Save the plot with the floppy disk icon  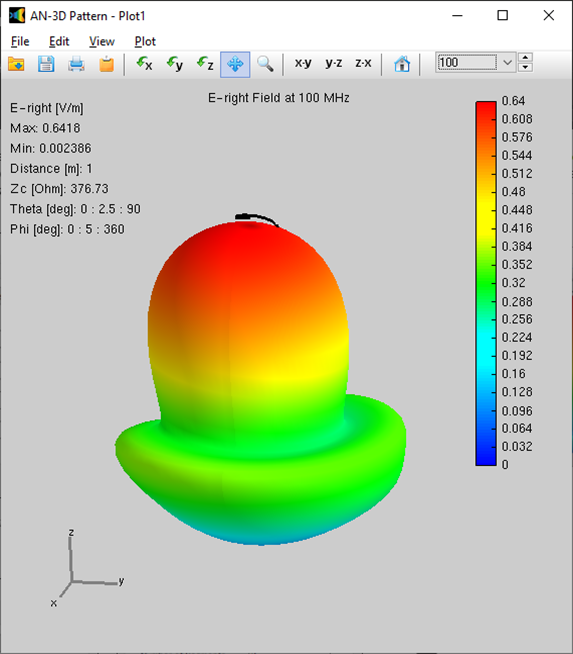(x=46, y=64)
